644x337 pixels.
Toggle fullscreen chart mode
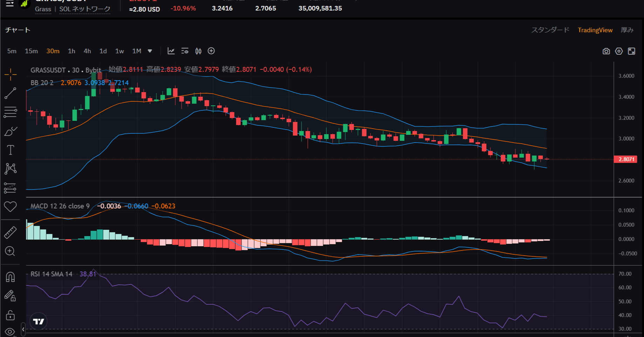632,51
